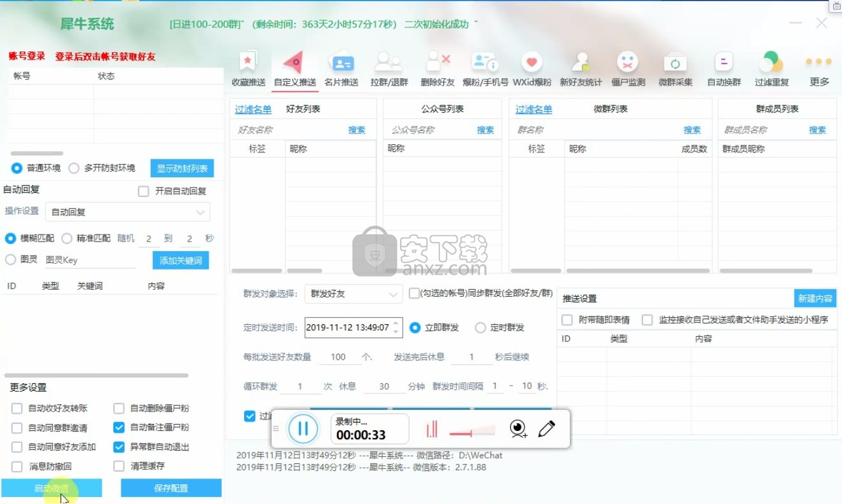Click the account list horizontal scrollbar
Image resolution: width=842 pixels, height=504 pixels.
tap(37, 153)
